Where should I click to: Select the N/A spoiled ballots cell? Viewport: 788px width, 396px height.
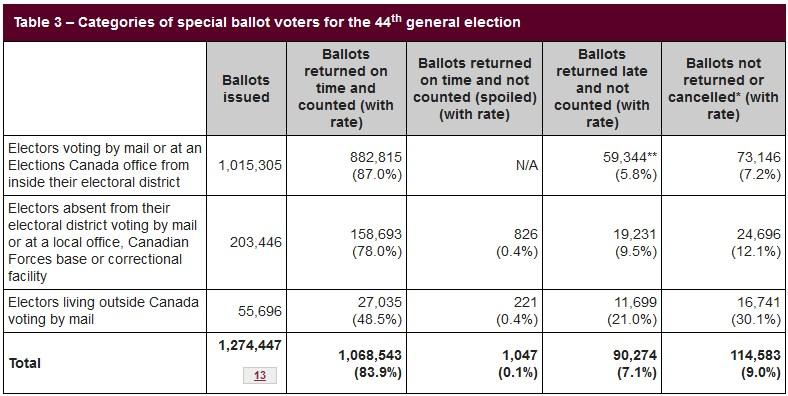click(x=474, y=165)
